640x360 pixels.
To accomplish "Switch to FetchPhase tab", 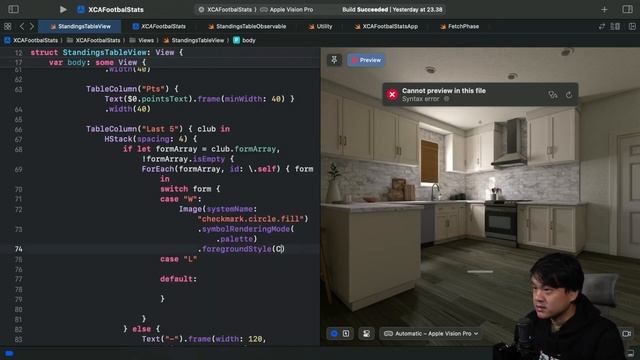I will point(460,27).
